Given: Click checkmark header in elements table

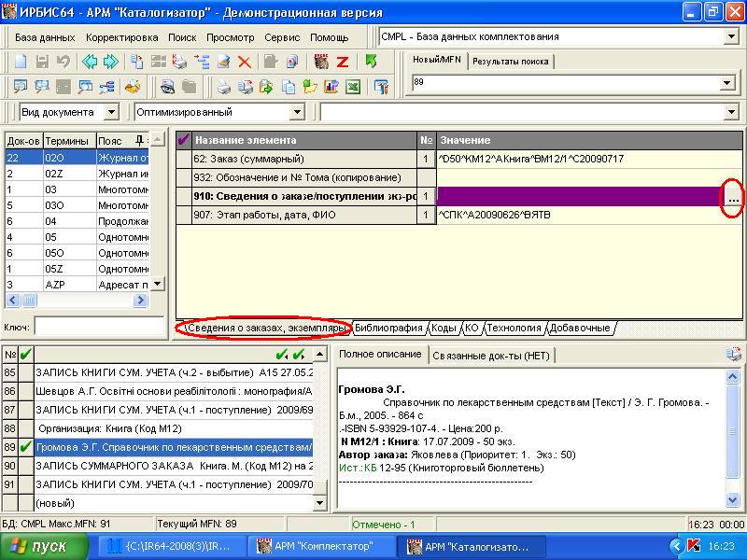Looking at the screenshot, I should [x=184, y=140].
